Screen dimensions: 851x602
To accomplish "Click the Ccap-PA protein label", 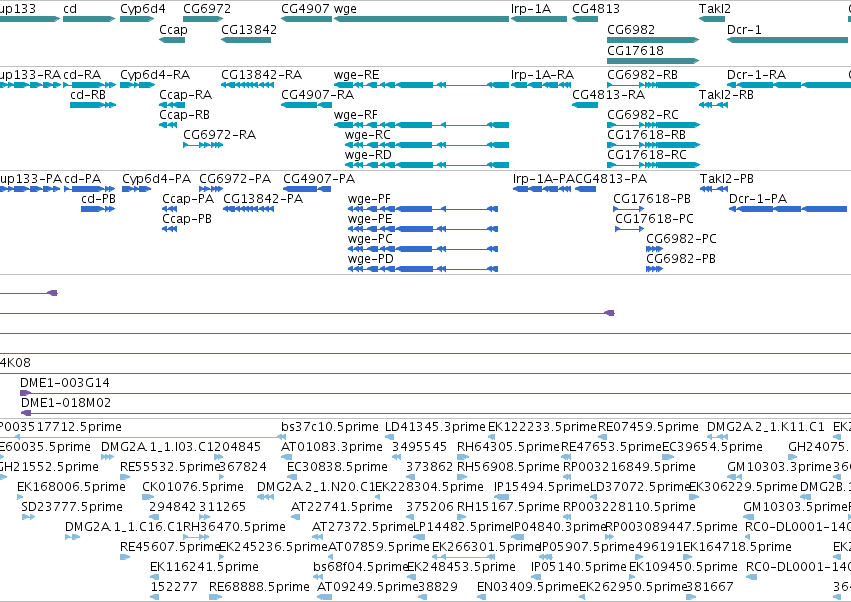I will click(188, 199).
